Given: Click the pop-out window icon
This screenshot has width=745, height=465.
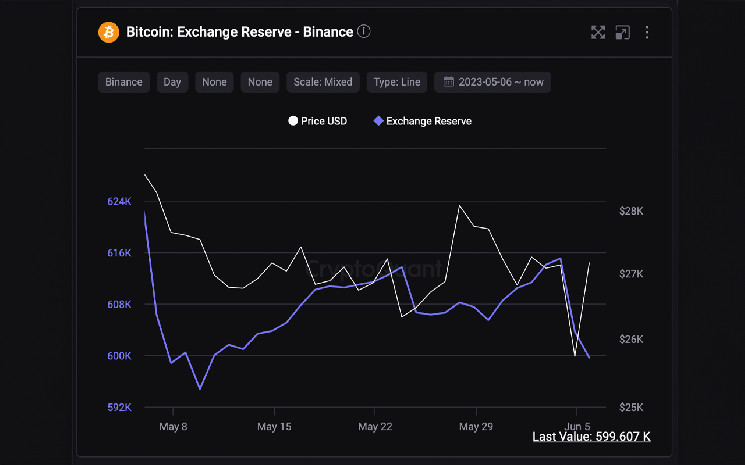Looking at the screenshot, I should (622, 32).
